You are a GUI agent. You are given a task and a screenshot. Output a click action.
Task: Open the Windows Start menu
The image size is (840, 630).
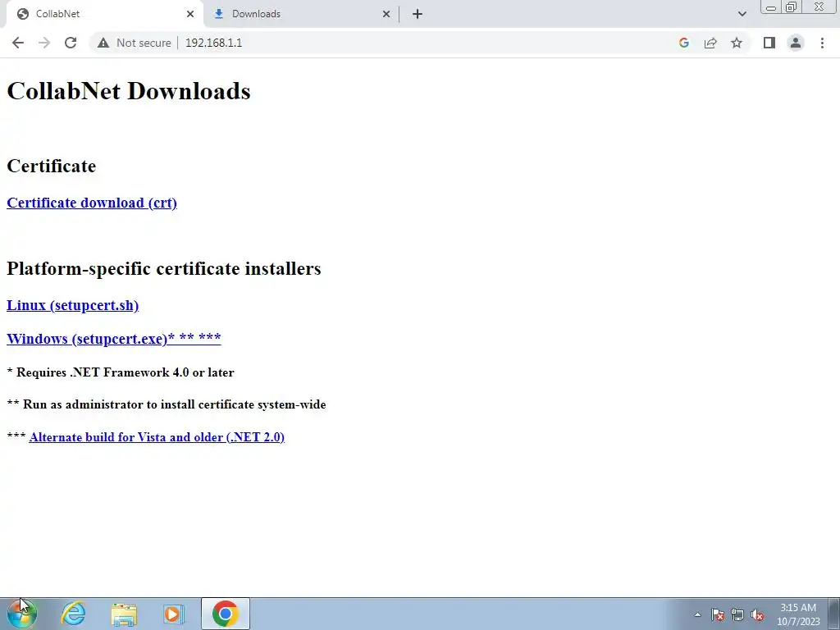22,614
